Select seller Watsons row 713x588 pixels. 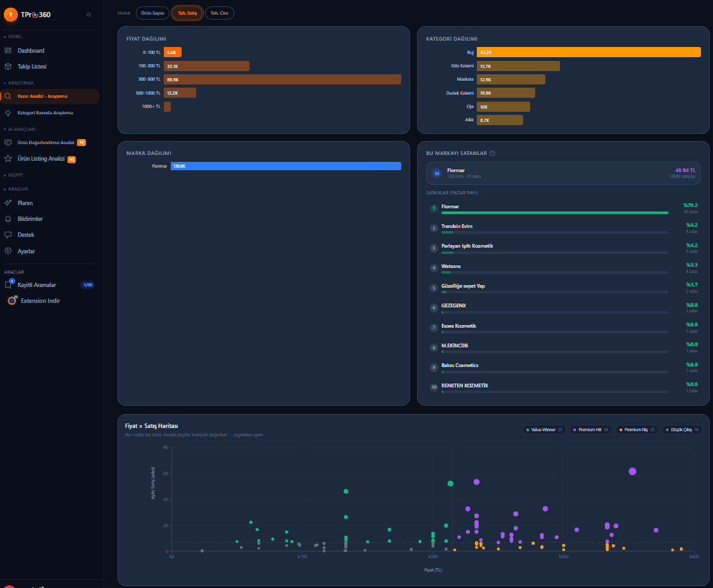563,268
